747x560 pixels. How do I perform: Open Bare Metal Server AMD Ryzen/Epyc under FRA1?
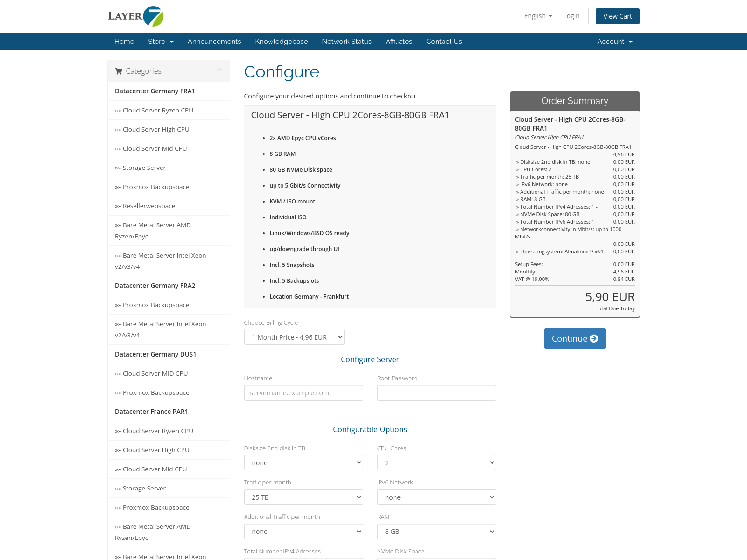169,231
